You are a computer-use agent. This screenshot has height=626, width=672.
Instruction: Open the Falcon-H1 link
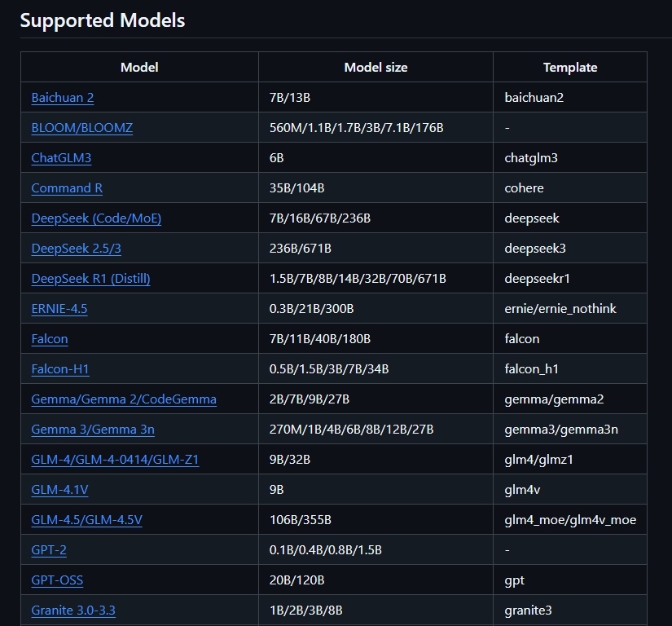point(60,369)
